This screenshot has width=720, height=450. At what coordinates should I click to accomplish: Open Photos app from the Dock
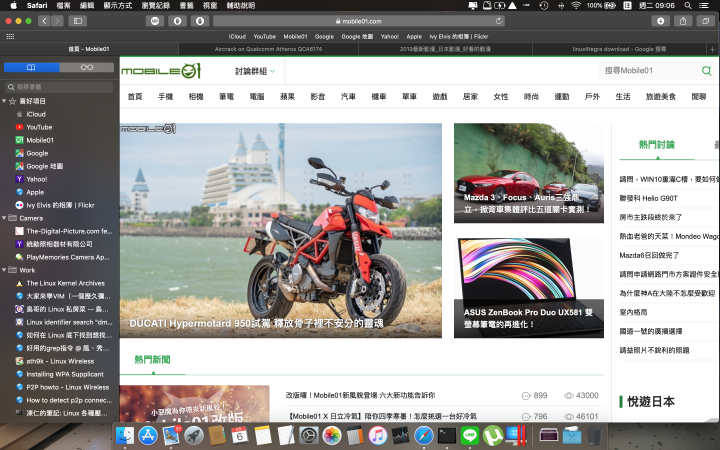coord(332,435)
